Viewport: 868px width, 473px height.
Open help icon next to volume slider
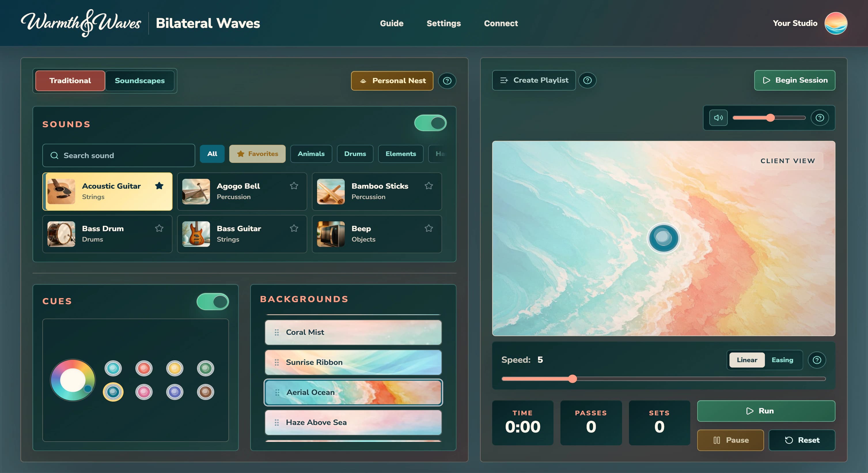(820, 118)
